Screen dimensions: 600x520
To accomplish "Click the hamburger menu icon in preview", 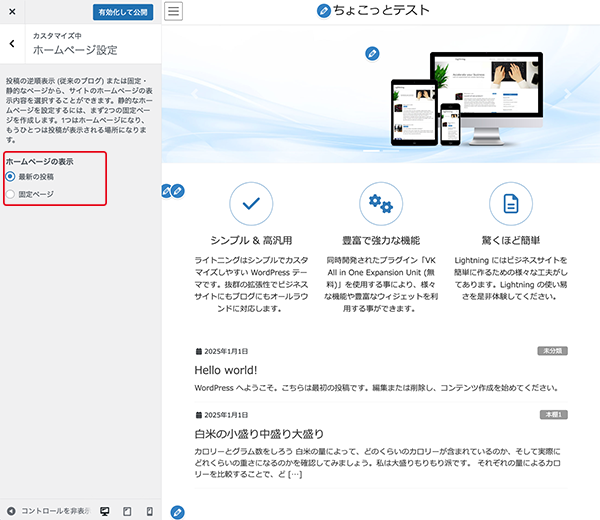I will coord(174,12).
